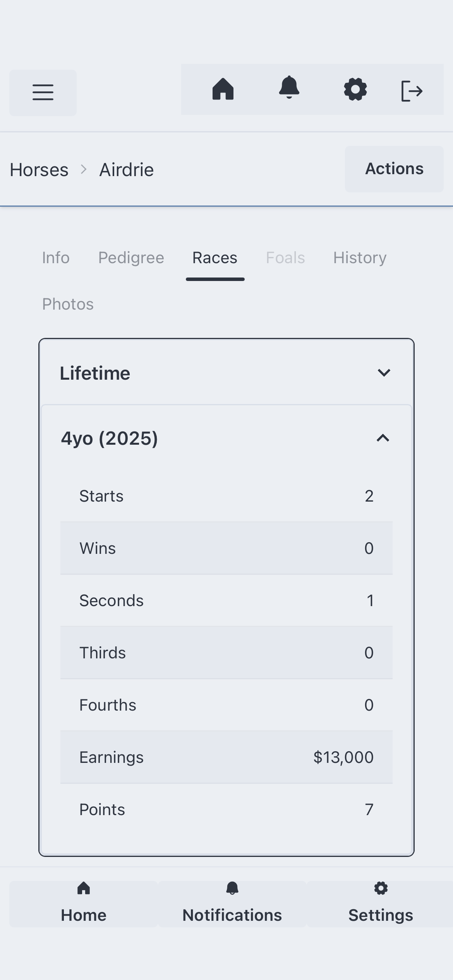Click the logout icon
The image size is (453, 980).
[412, 91]
